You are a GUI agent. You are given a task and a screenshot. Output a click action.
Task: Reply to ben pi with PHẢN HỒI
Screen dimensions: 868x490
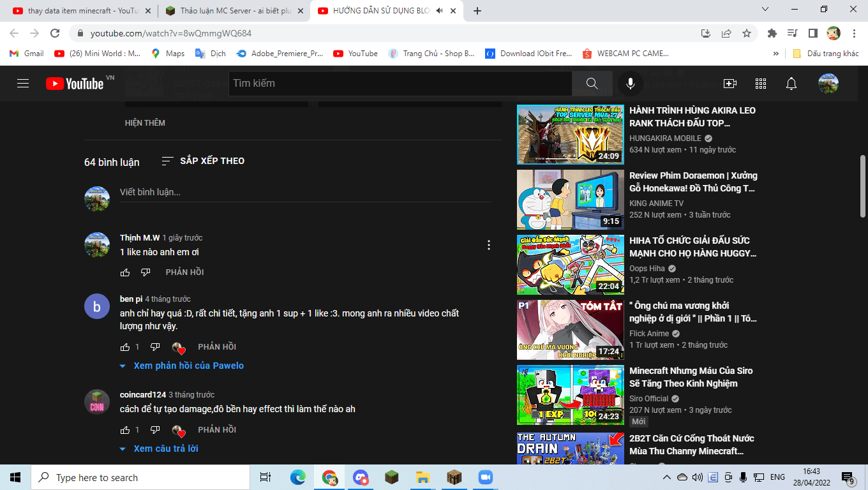coord(217,347)
